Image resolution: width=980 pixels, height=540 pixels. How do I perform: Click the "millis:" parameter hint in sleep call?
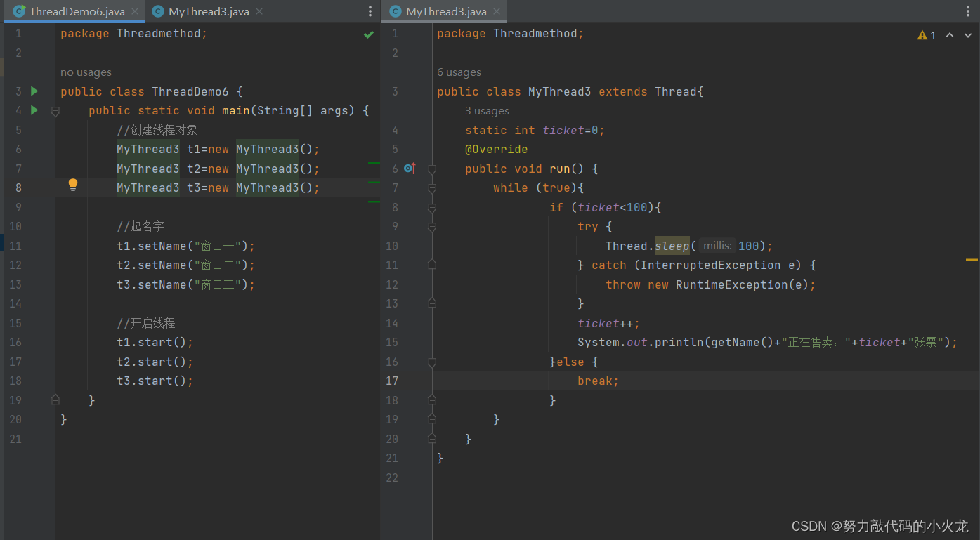pyautogui.click(x=717, y=246)
